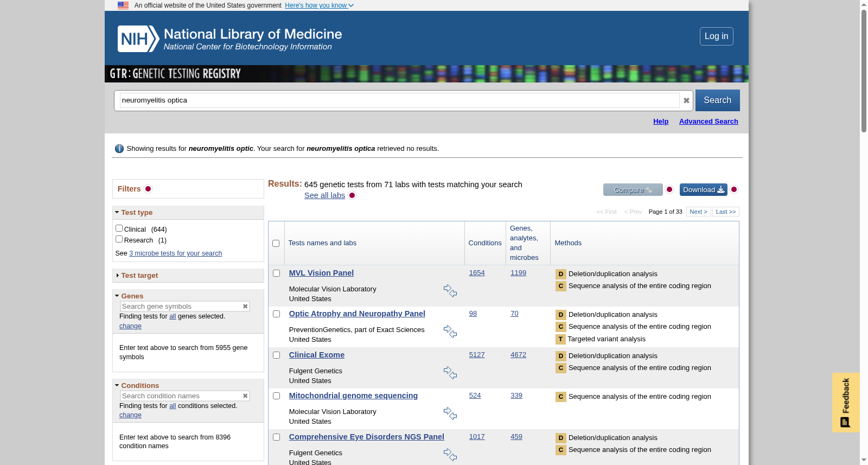This screenshot has width=868, height=465.
Task: Go to Next page of results
Action: click(x=698, y=212)
